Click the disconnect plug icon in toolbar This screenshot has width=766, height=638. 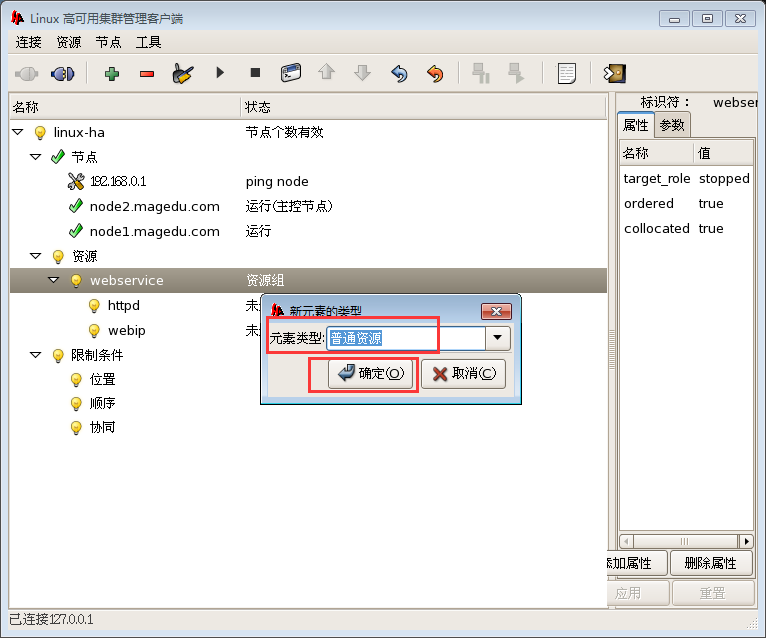pos(62,73)
